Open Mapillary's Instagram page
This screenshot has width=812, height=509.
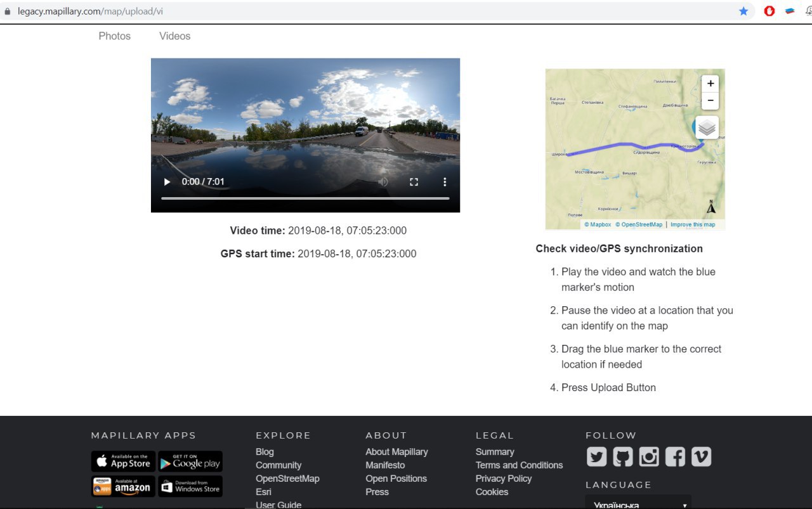coord(648,456)
